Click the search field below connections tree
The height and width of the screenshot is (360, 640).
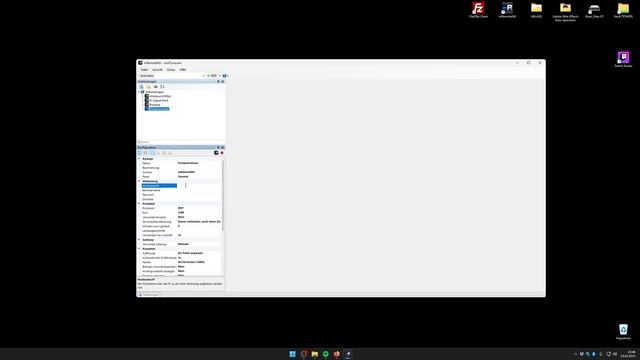tap(181, 142)
